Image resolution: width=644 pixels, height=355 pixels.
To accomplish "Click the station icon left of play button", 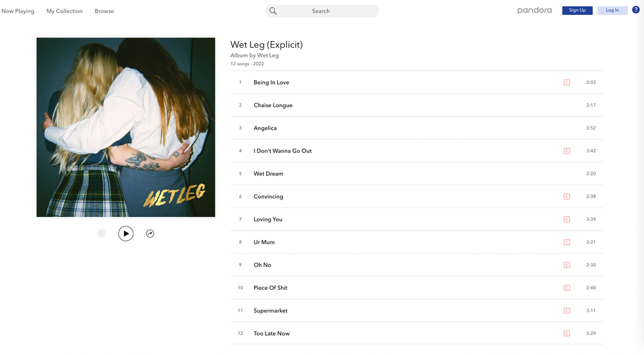I will coord(101,234).
